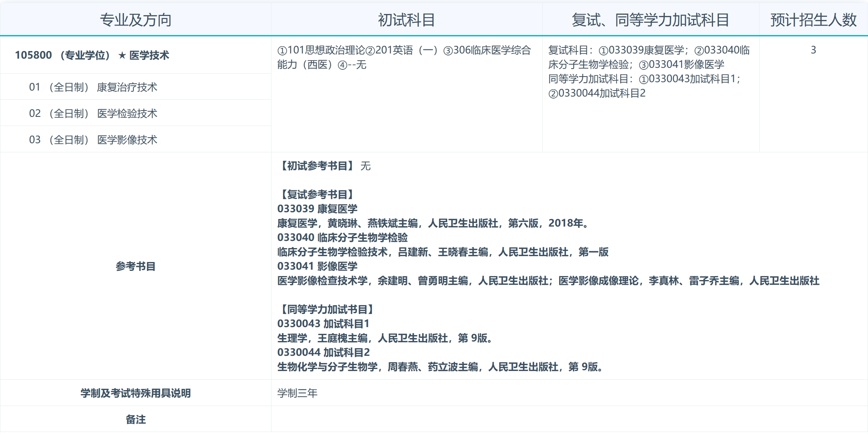Click the 03 医学影像技术 direction
The height and width of the screenshot is (434, 868).
click(x=94, y=140)
